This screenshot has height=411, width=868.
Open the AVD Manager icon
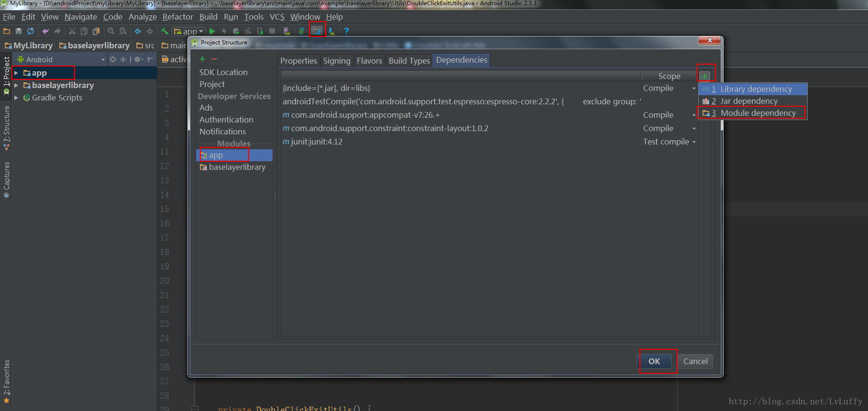coord(286,31)
